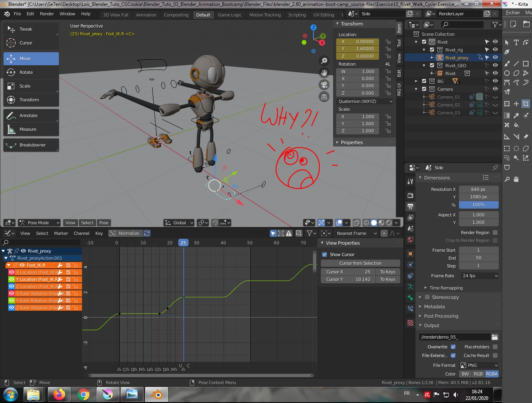Toggle Overwrite in the Output panel
Image resolution: width=532 pixels, height=403 pixels.
pos(453,347)
